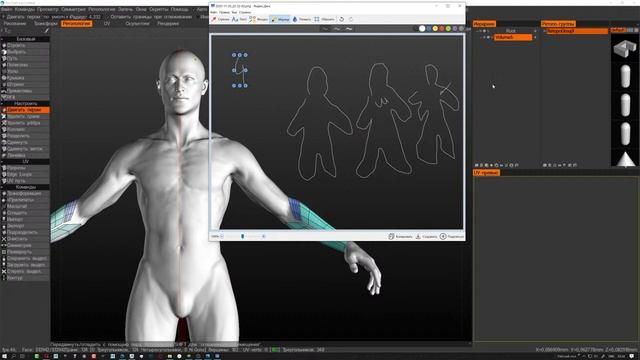Select the highlighted retopo group row
Screen dimensions: 640x360
[x=576, y=31]
